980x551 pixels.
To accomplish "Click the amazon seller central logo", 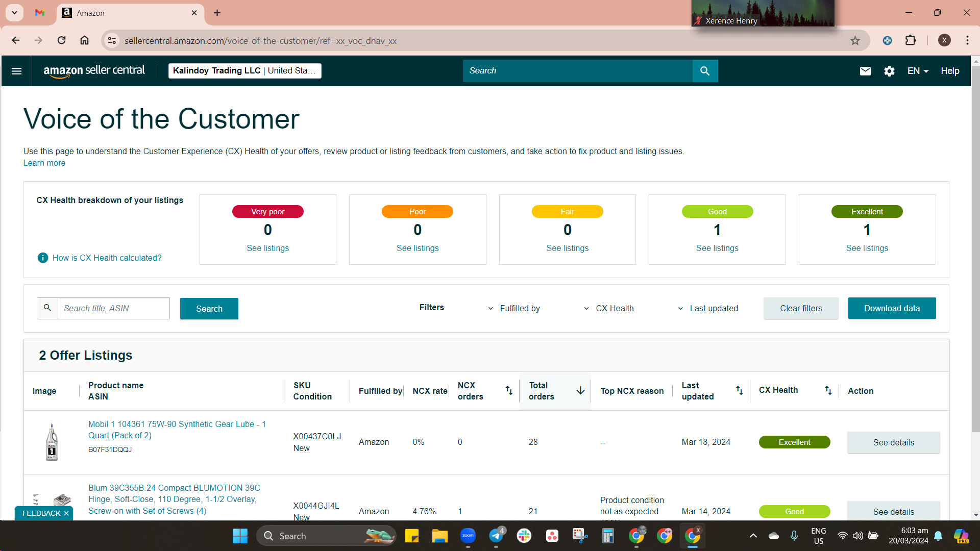I will coord(94,71).
